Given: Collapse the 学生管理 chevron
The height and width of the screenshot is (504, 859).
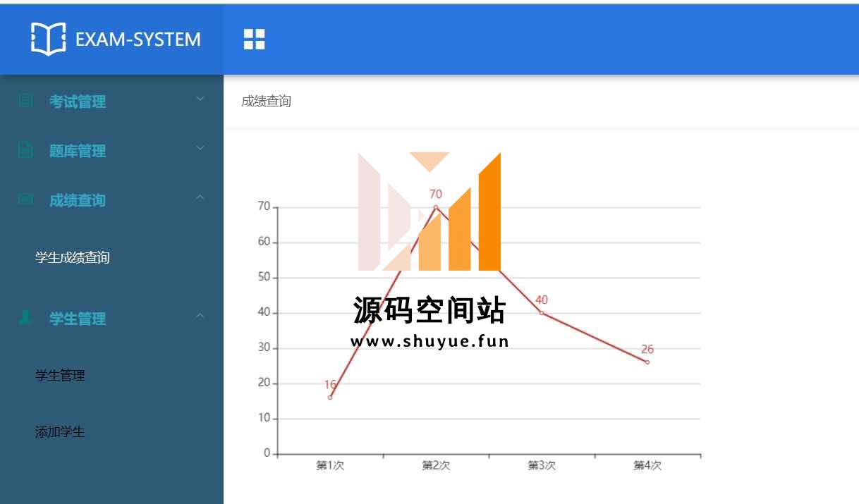Looking at the screenshot, I should click(200, 316).
